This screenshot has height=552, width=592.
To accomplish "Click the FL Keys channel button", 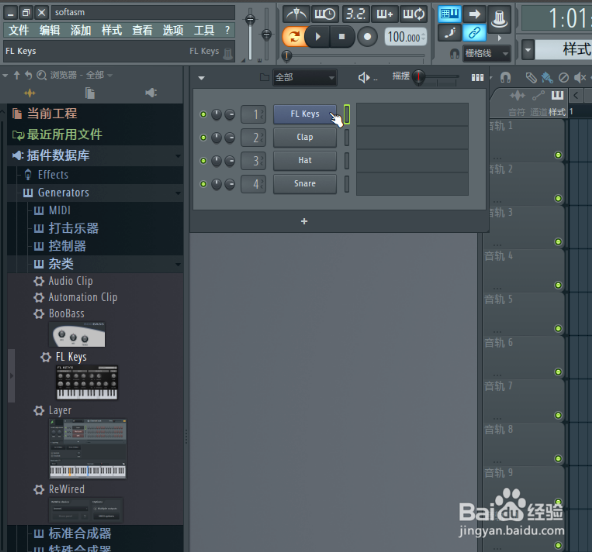I will click(305, 114).
